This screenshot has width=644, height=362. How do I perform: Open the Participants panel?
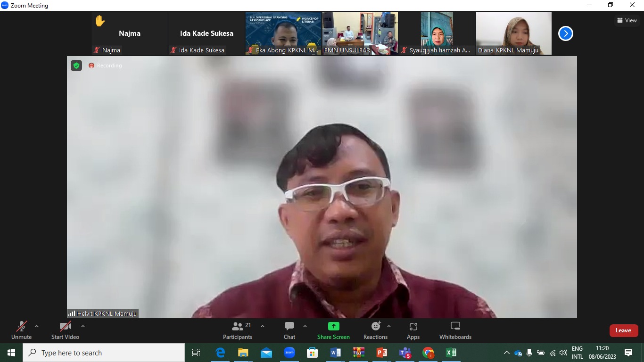[238, 330]
